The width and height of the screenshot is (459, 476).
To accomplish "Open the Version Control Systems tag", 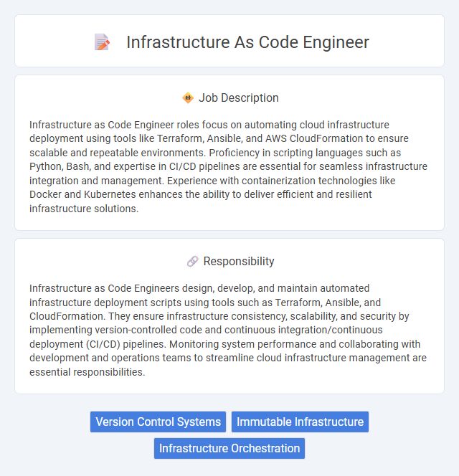I will tap(158, 422).
